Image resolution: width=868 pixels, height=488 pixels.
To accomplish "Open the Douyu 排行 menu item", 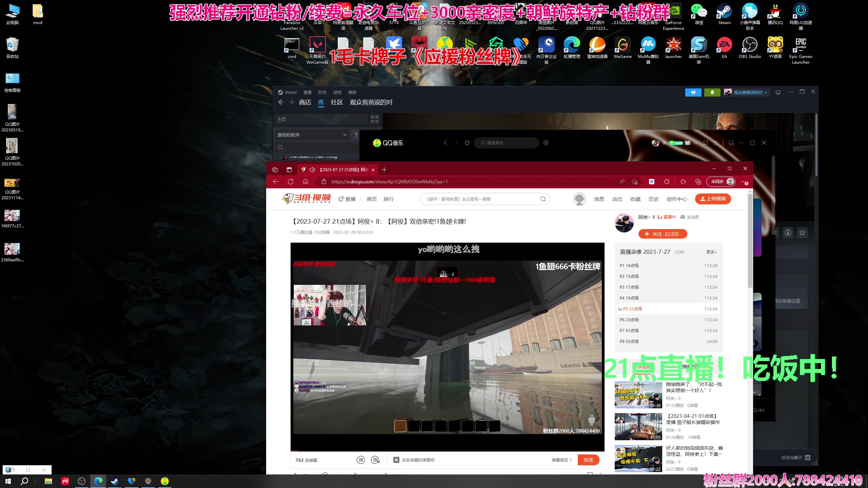I will tap(389, 199).
